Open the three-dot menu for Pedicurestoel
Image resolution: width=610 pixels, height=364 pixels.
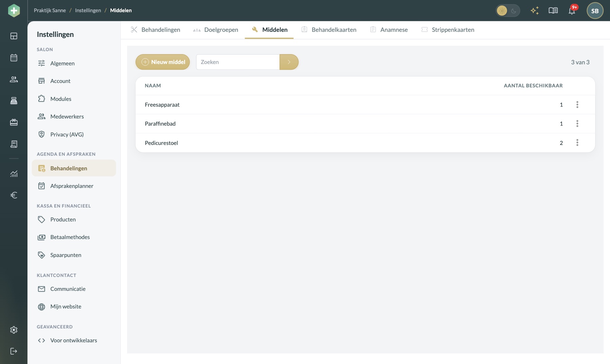click(x=577, y=143)
